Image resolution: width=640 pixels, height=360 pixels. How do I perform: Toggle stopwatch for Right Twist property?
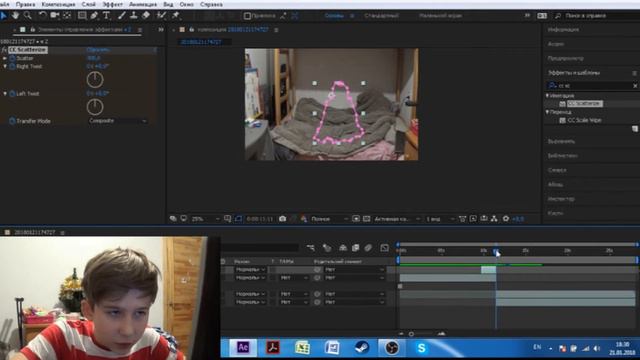12,66
